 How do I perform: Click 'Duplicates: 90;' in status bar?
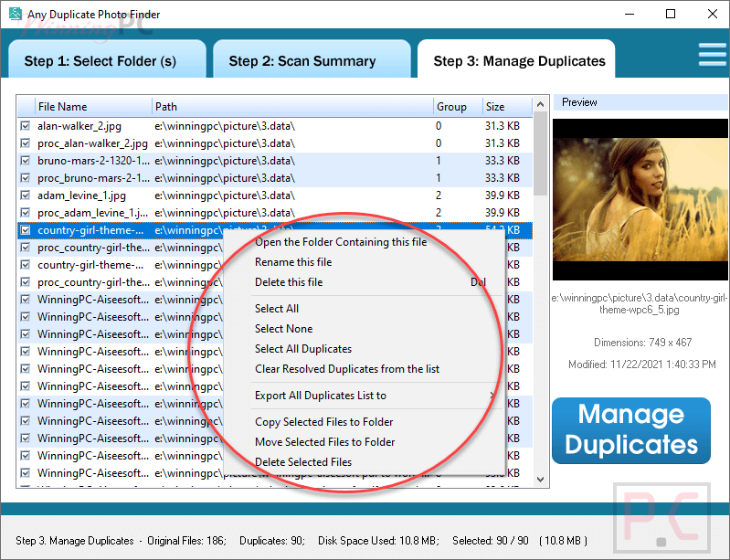(x=272, y=541)
